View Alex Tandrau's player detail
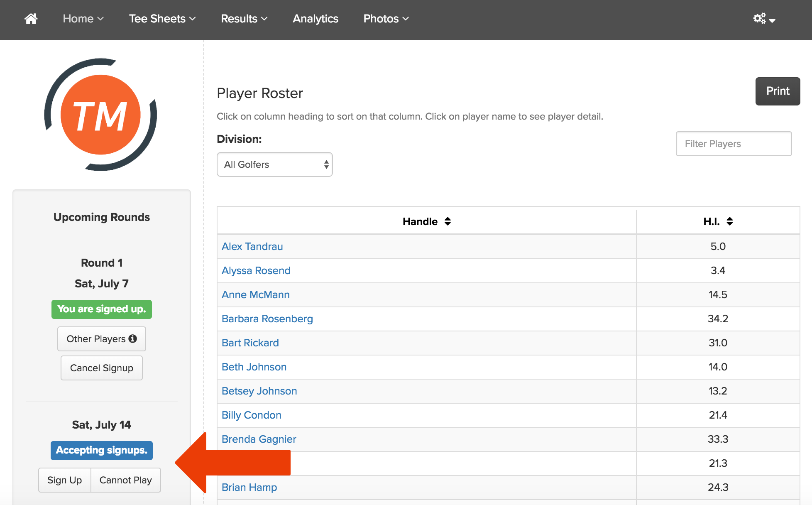This screenshot has width=812, height=505. pos(252,246)
